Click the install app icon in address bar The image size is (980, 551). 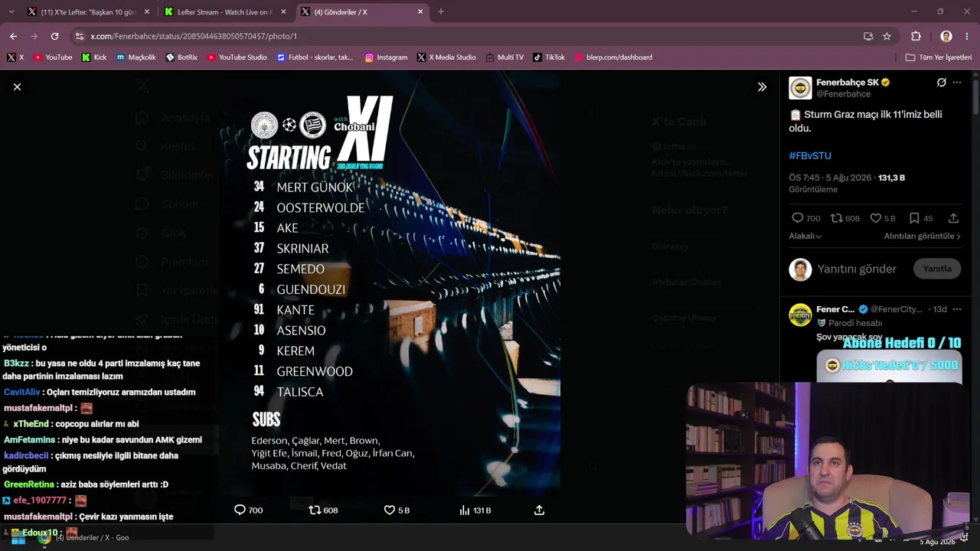[868, 36]
